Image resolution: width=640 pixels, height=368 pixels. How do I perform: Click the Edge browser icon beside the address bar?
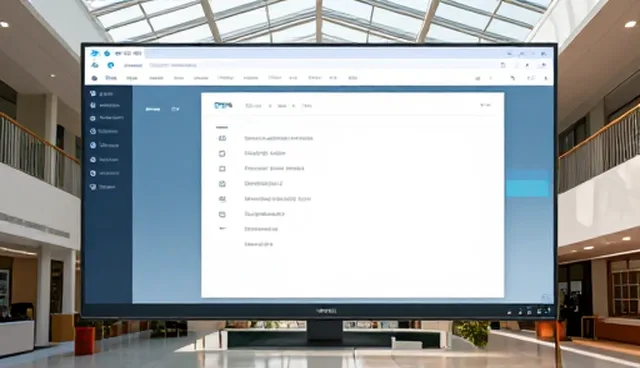point(110,65)
